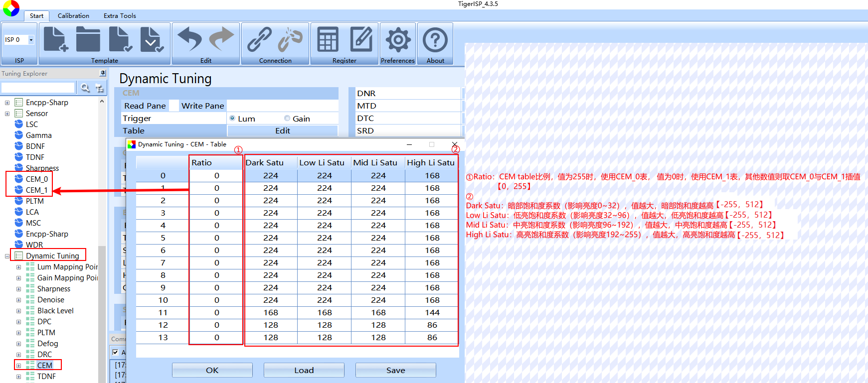Expand the top Encpp-Sharp tree node

tap(7, 103)
